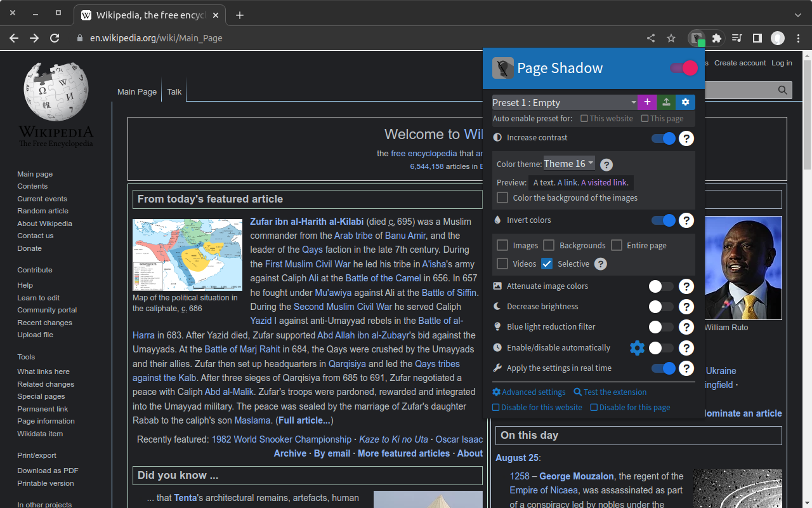Open help for Attenuate image colors
The width and height of the screenshot is (812, 508).
[686, 286]
